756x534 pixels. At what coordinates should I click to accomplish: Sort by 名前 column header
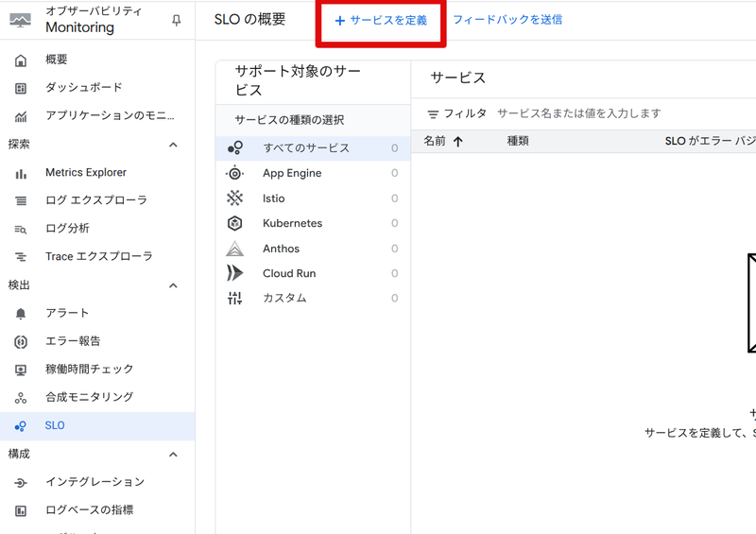[435, 142]
